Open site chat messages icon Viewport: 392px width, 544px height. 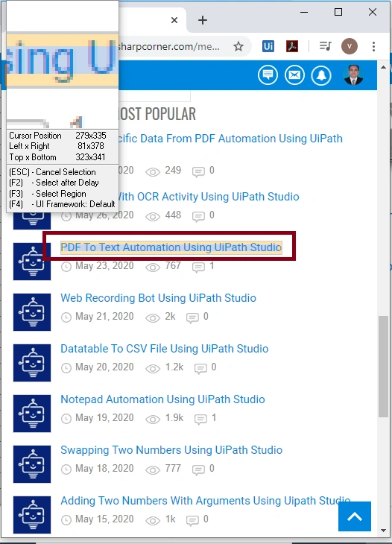[x=268, y=75]
